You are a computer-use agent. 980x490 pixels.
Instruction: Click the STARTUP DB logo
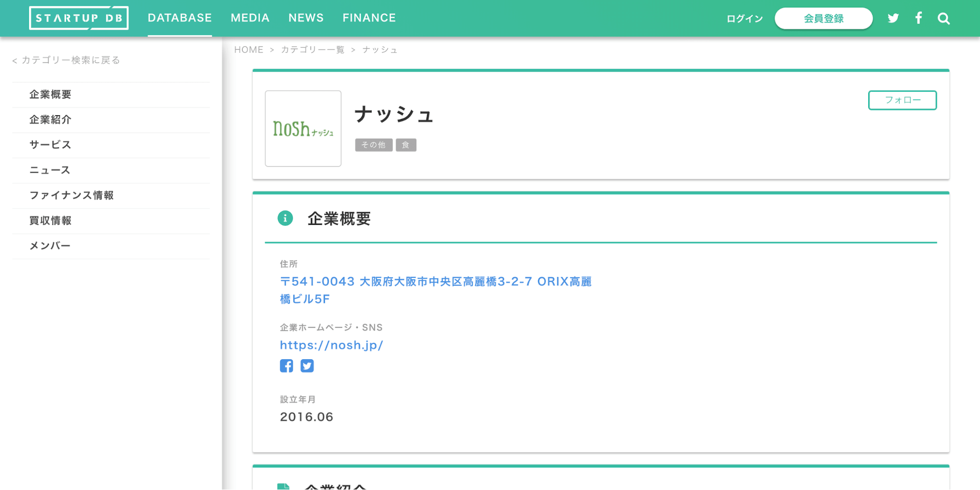tap(79, 18)
